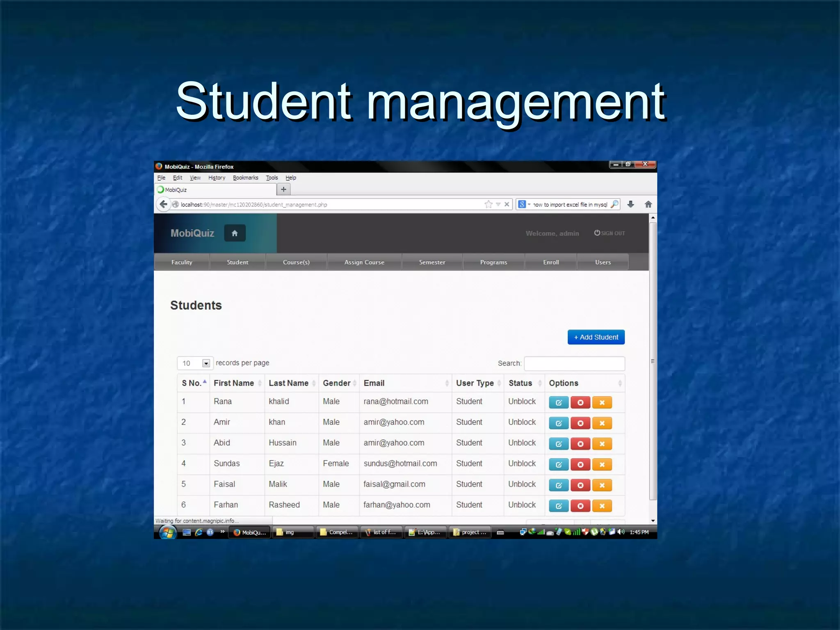Open the Windows Start button
This screenshot has width=840, height=630.
(167, 532)
